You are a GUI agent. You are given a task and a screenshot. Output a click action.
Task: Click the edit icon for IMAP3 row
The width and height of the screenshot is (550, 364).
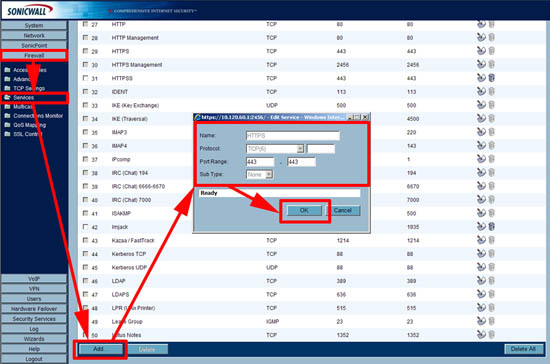(481, 132)
